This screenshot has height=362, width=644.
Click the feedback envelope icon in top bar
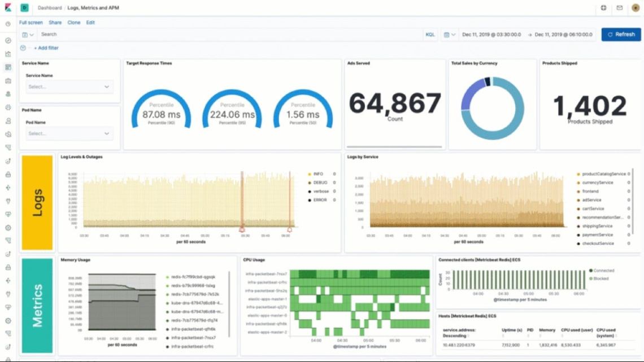click(619, 8)
